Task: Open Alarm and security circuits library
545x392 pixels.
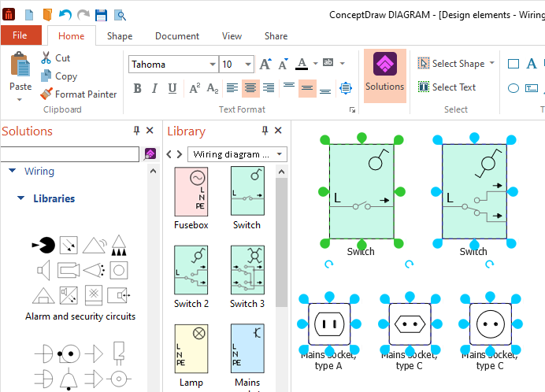Action: 80,279
